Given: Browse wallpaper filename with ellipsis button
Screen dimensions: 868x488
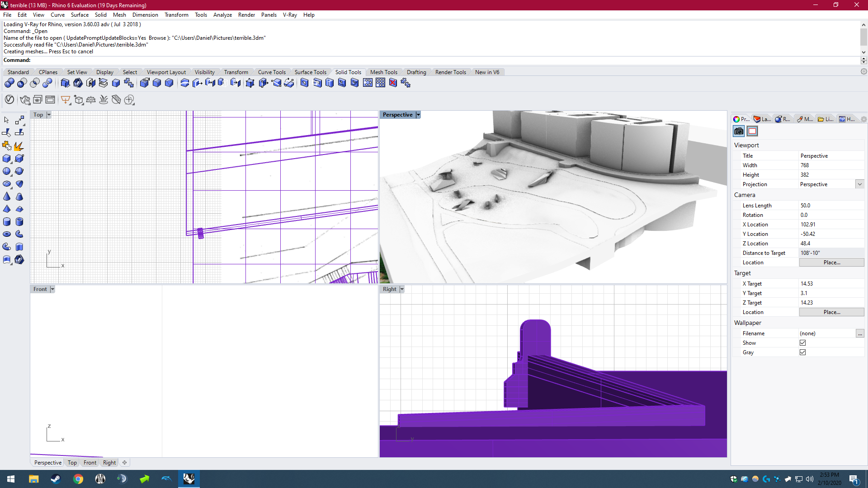Looking at the screenshot, I should 859,333.
